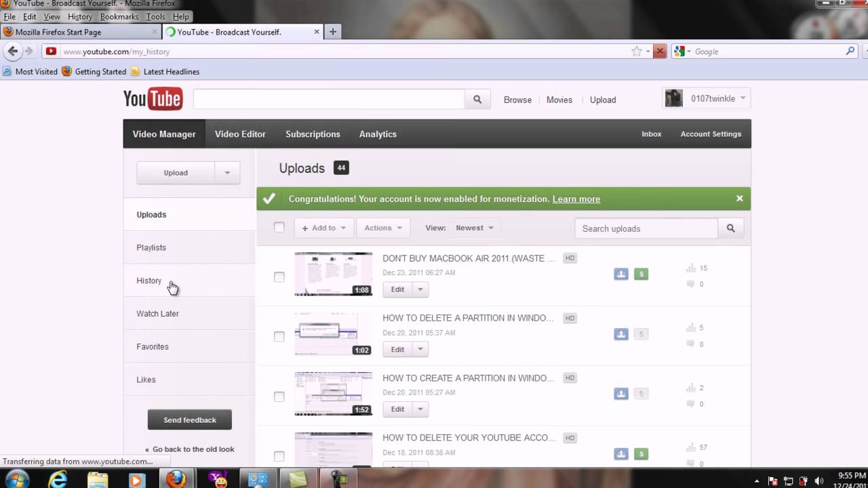Check the DELETE YOUR YOUTUBE ACCOUNT video checkbox
This screenshot has height=488, width=868.
point(279,456)
